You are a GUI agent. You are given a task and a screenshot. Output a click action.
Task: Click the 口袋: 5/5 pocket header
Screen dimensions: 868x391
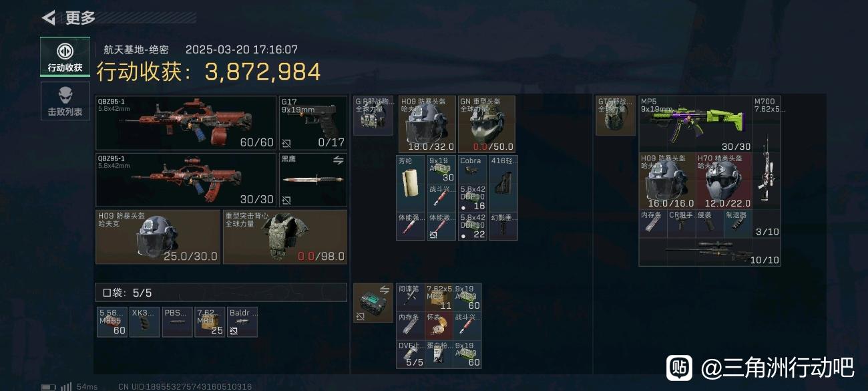tap(221, 292)
